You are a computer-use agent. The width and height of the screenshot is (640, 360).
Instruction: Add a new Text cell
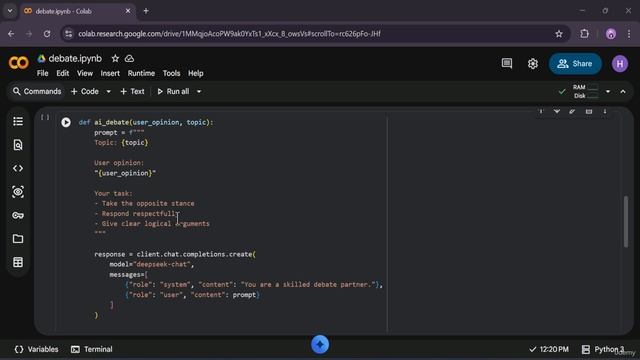click(x=132, y=91)
